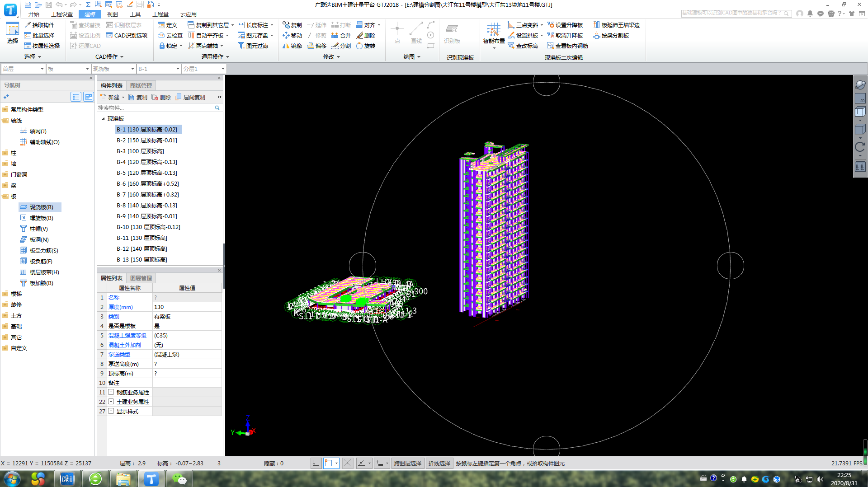Toggle 跨图层选择 cross-layer selection

(x=407, y=463)
